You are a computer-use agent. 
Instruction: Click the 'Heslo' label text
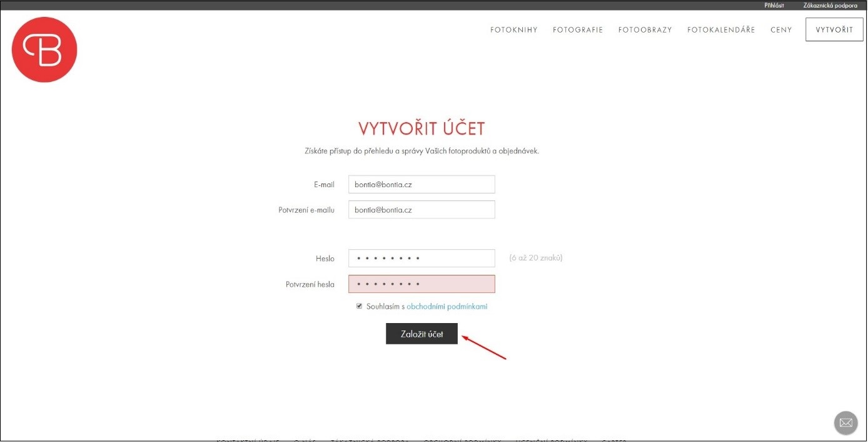click(325, 259)
